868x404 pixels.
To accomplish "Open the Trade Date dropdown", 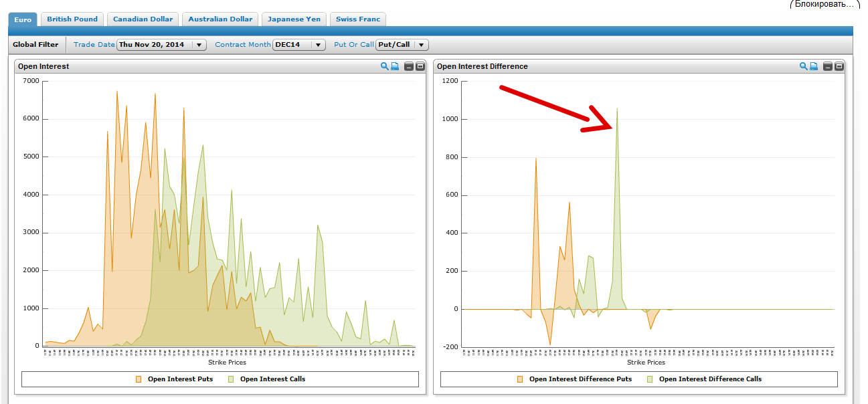I will click(161, 45).
